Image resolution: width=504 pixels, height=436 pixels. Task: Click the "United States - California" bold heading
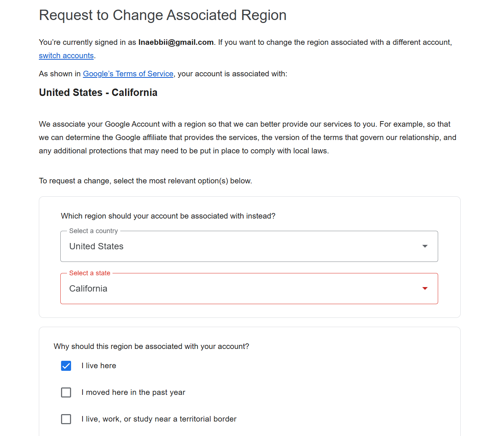coord(98,92)
